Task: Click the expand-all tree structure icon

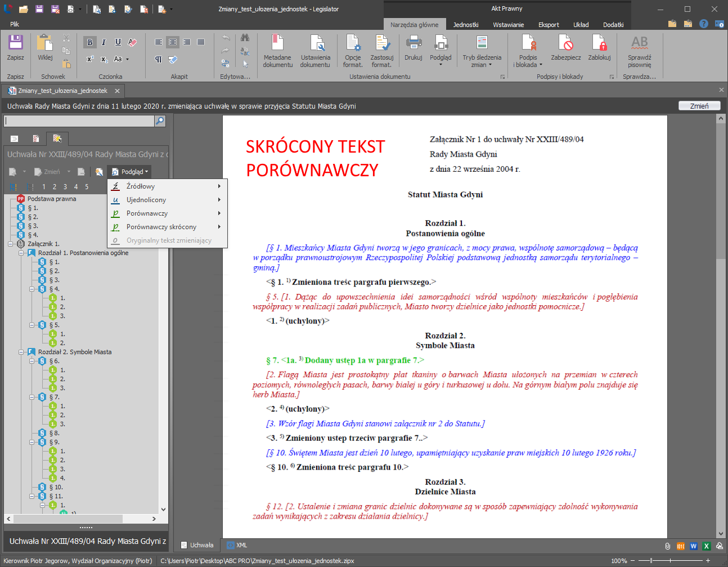Action: (x=14, y=187)
